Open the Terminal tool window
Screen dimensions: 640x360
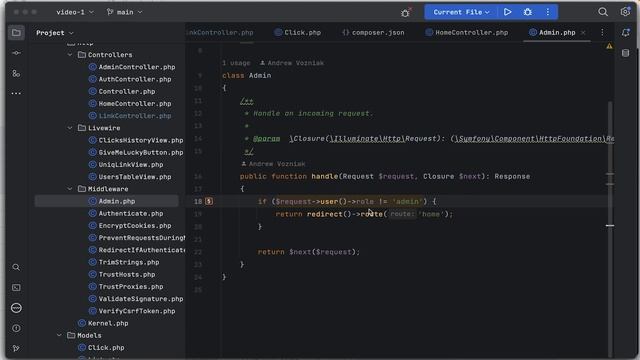point(16,288)
